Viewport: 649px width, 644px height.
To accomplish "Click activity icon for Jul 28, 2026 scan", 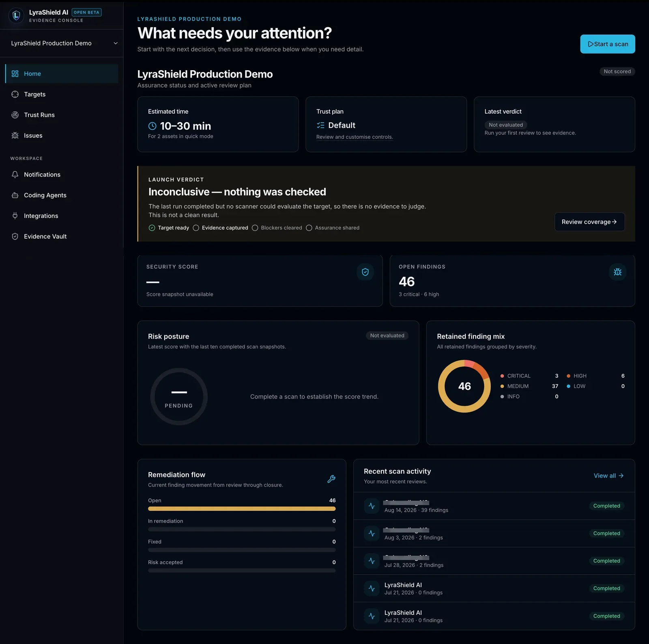I will (372, 561).
